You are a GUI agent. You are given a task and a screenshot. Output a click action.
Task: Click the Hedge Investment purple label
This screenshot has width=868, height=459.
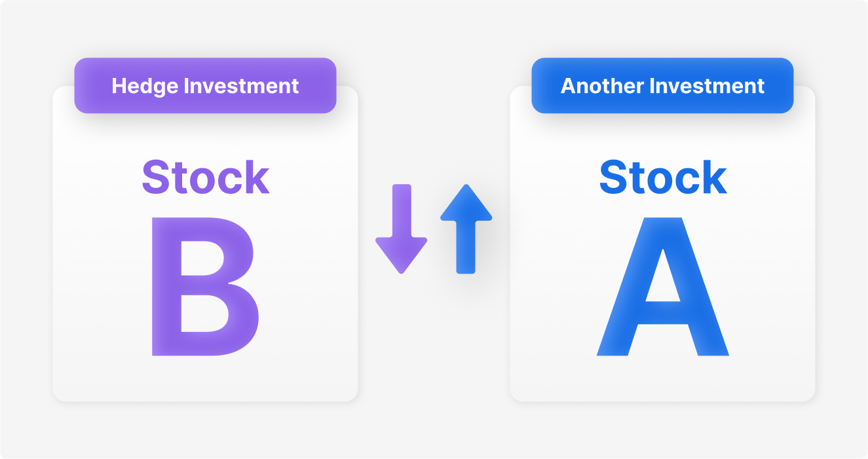click(x=205, y=86)
